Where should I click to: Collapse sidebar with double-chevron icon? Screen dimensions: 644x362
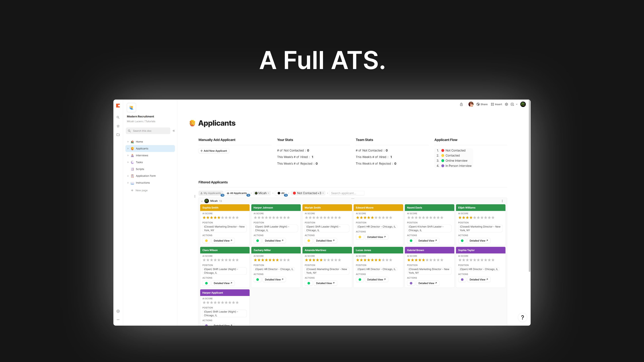point(174,131)
